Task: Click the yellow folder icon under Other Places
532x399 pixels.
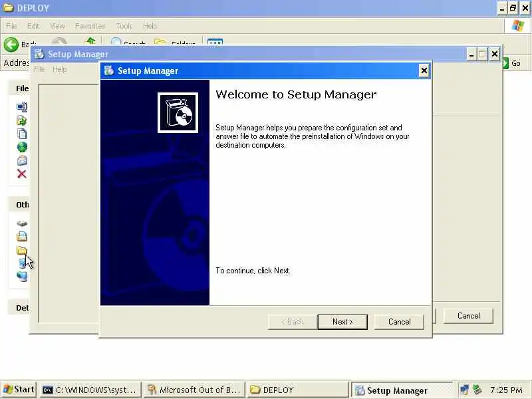Action: [x=22, y=251]
